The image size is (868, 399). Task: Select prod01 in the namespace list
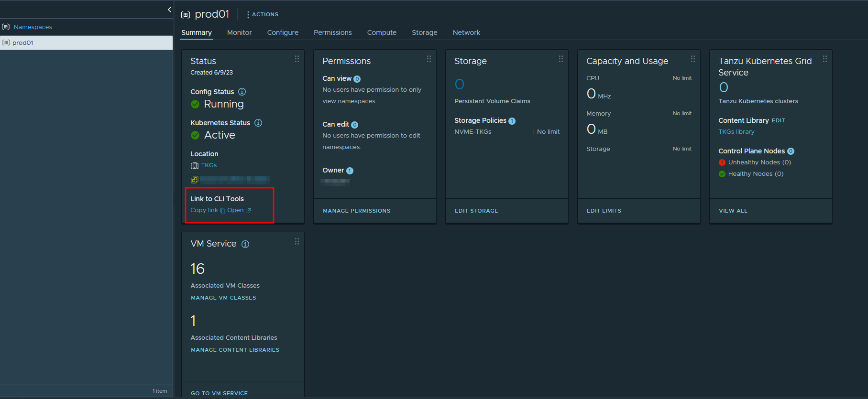(x=86, y=43)
